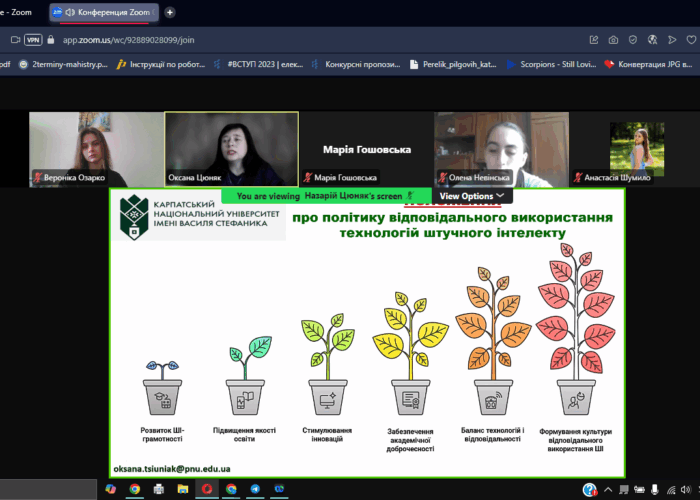This screenshot has height=500, width=700.
Task: Open File Explorer from the taskbar
Action: [183, 489]
